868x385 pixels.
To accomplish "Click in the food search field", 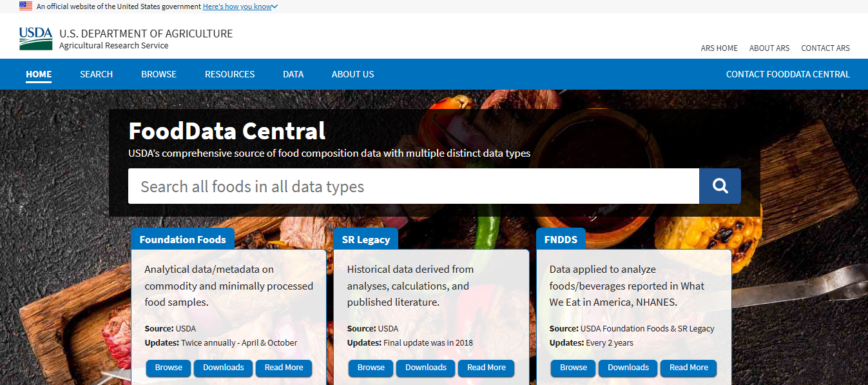I will click(x=414, y=186).
